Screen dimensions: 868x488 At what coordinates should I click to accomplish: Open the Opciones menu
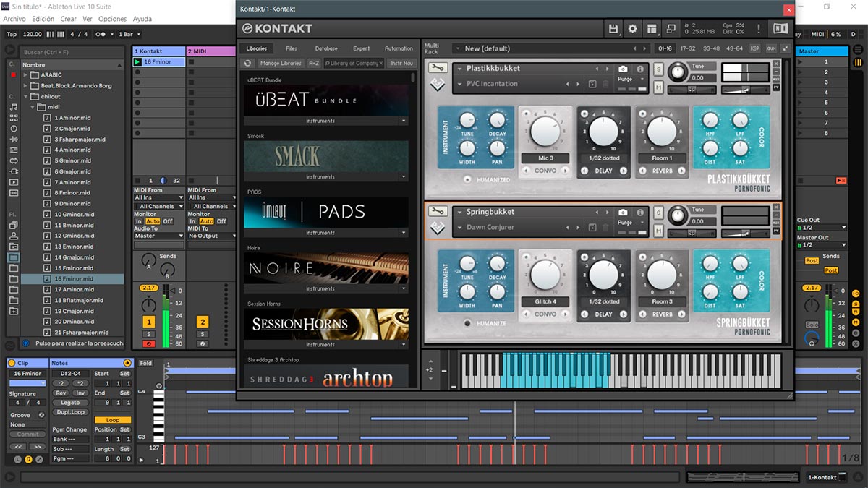112,19
